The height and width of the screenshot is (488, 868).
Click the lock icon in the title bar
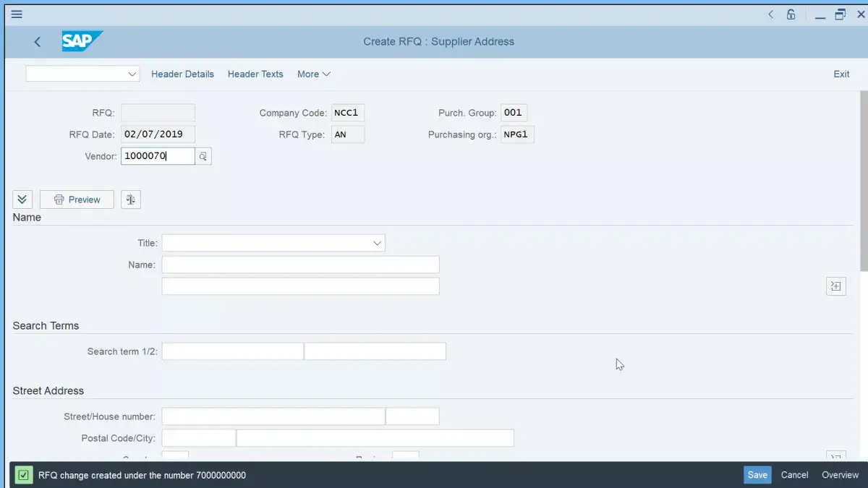(x=791, y=14)
